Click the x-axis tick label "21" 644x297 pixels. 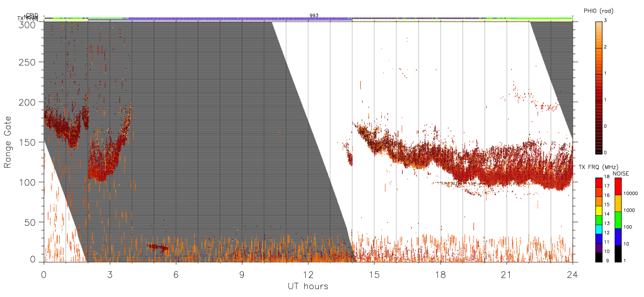click(x=507, y=274)
